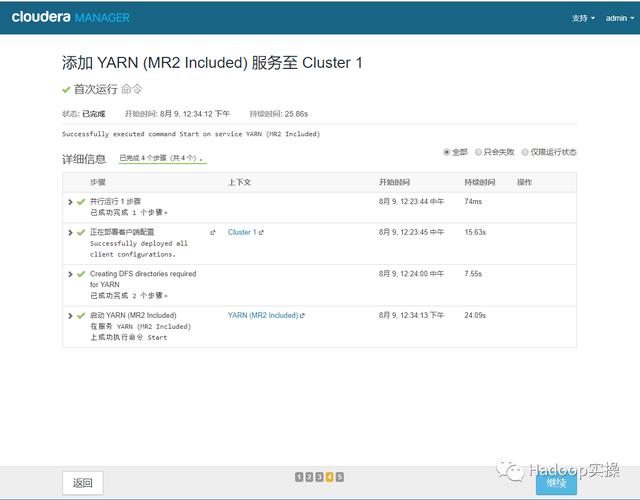Click the 继续 continue button
Screen dimensions: 640x500
coord(556,483)
